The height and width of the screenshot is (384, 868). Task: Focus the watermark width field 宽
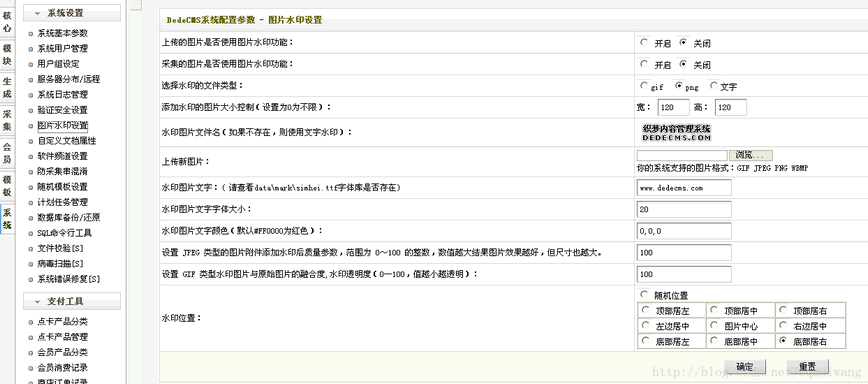[x=673, y=107]
